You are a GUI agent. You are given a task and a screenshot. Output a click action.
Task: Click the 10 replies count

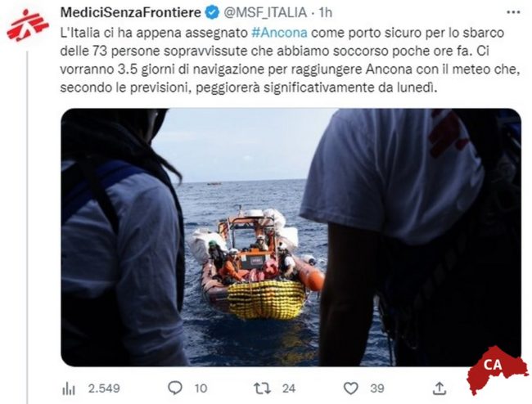click(201, 388)
